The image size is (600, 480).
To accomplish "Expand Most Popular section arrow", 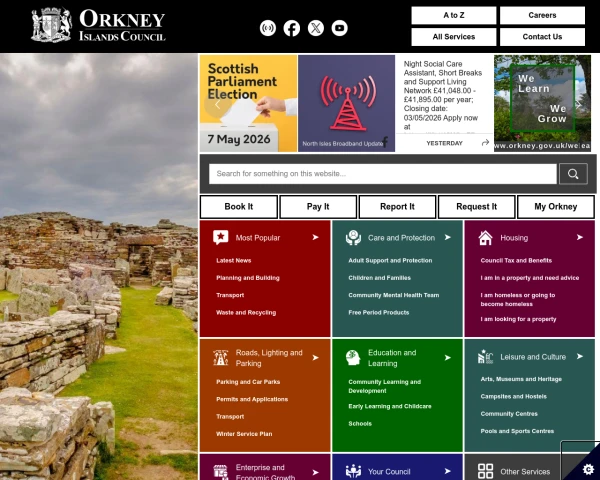I will click(x=315, y=237).
